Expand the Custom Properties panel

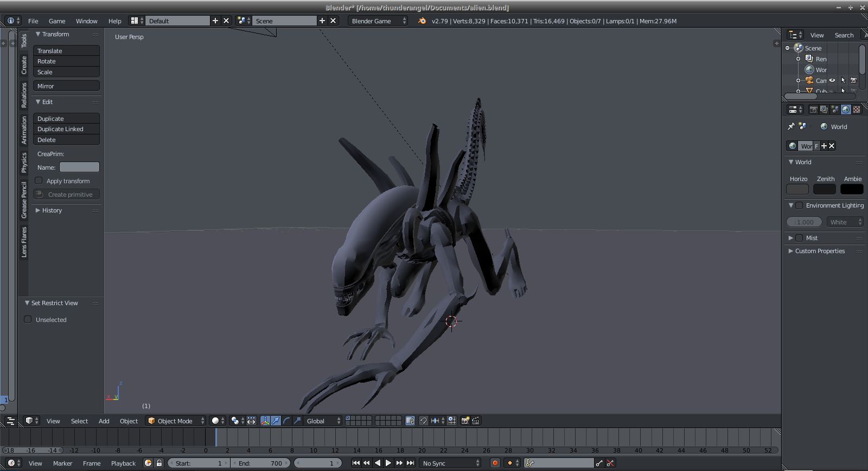coord(791,251)
